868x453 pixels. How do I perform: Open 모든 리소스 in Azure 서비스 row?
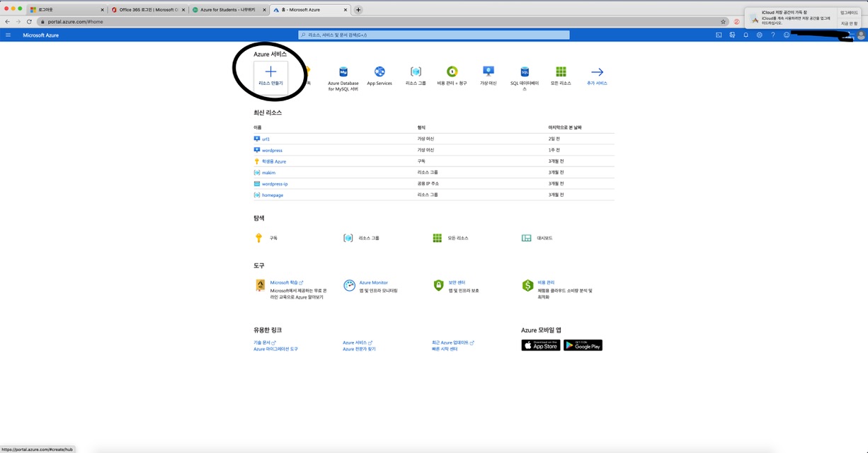(561, 76)
